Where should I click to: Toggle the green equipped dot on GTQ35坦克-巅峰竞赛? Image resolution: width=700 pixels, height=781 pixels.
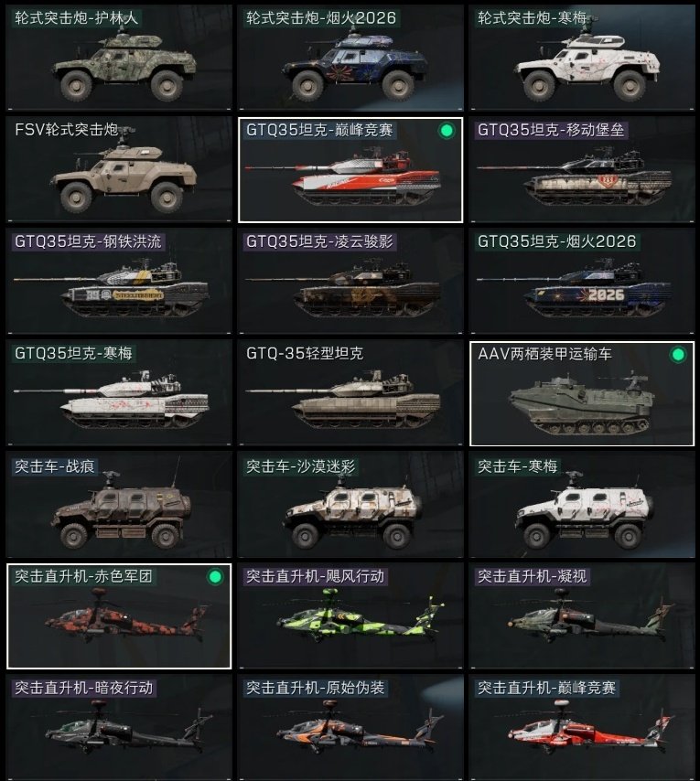(447, 131)
